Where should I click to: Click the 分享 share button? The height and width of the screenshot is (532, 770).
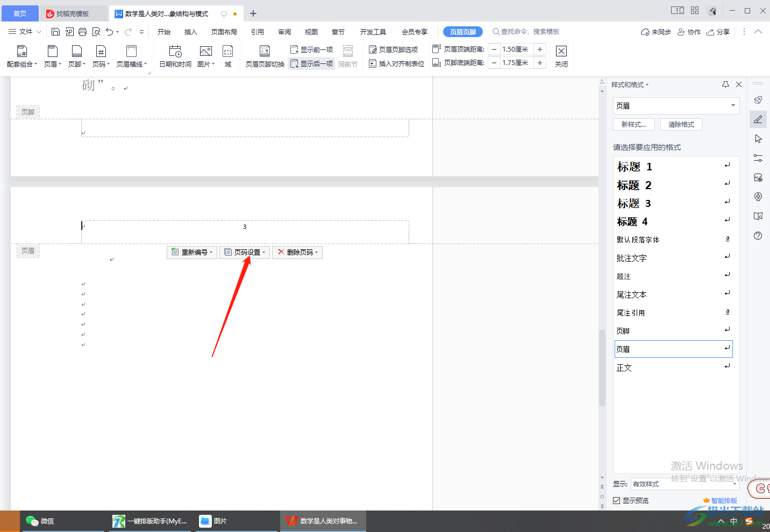pos(718,32)
